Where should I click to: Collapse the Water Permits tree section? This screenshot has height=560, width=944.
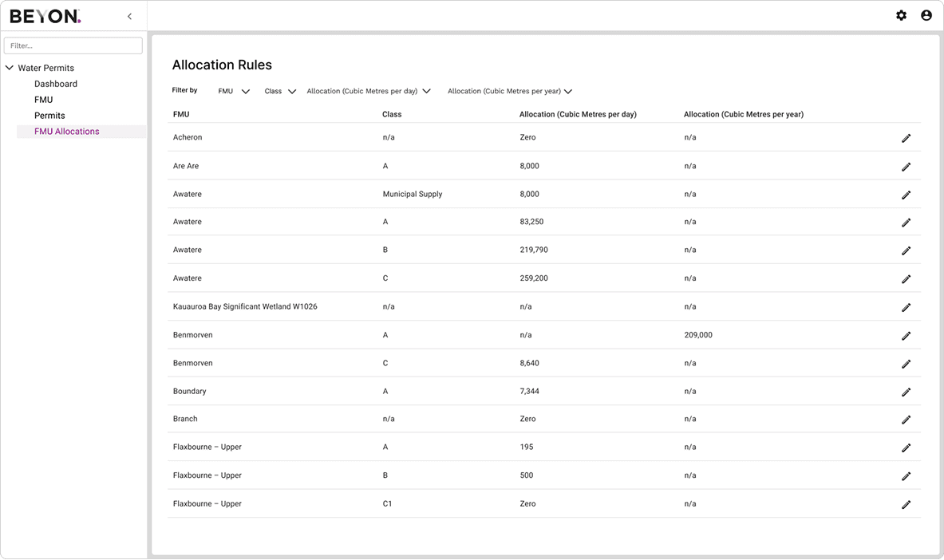pyautogui.click(x=9, y=68)
